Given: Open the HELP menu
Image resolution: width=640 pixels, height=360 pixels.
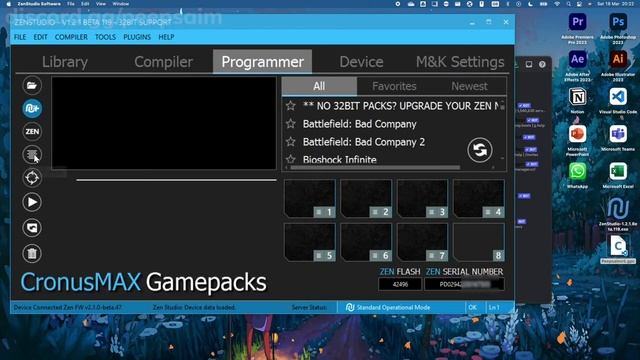Looking at the screenshot, I should click(166, 37).
